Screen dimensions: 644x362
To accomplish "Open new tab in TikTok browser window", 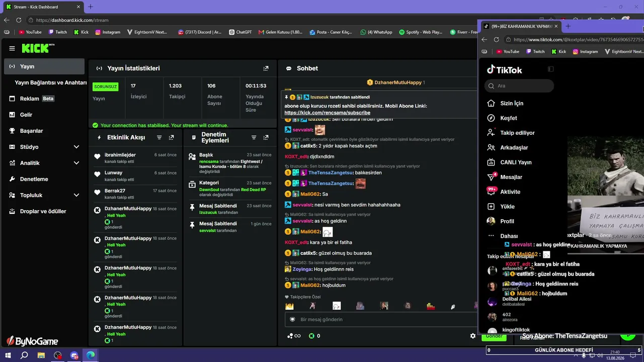I will coord(568,26).
